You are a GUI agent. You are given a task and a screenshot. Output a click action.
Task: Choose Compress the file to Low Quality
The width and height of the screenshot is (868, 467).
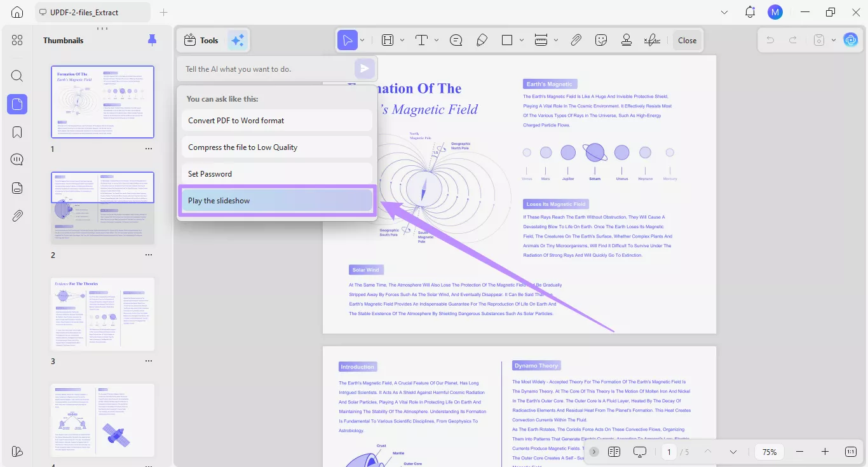[x=277, y=147]
